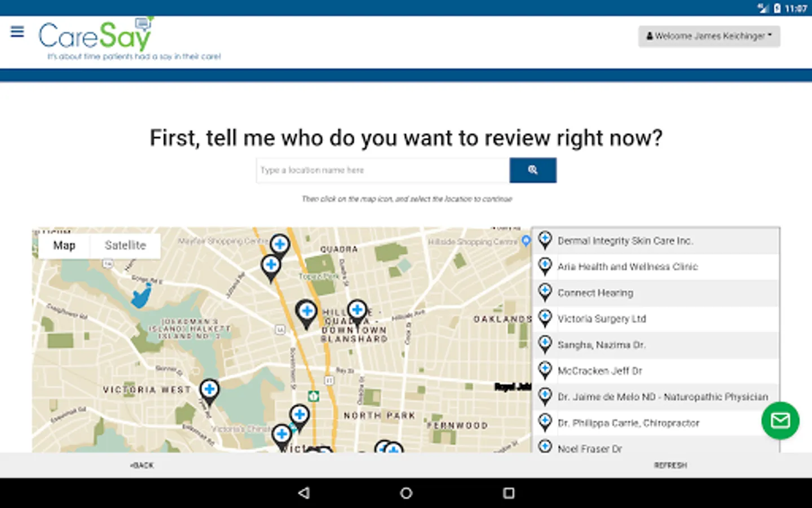
Task: Choose Dermal Integrity Skin Care Inc.
Action: point(656,241)
